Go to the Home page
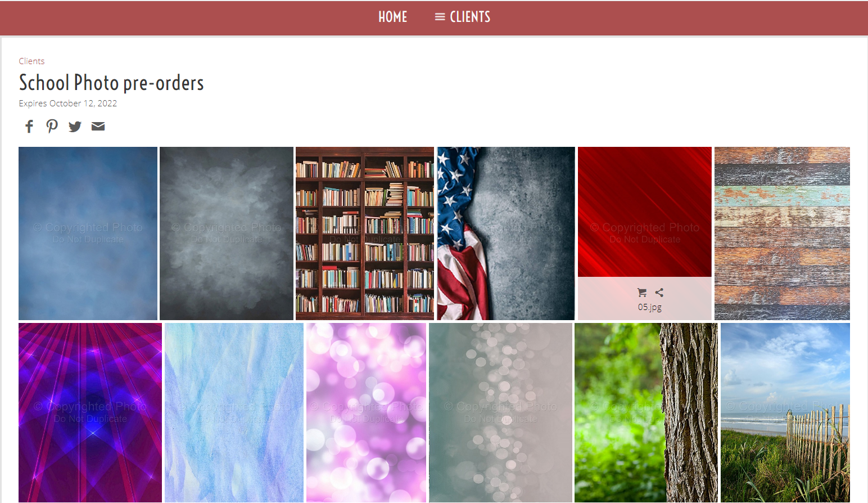 coord(392,17)
